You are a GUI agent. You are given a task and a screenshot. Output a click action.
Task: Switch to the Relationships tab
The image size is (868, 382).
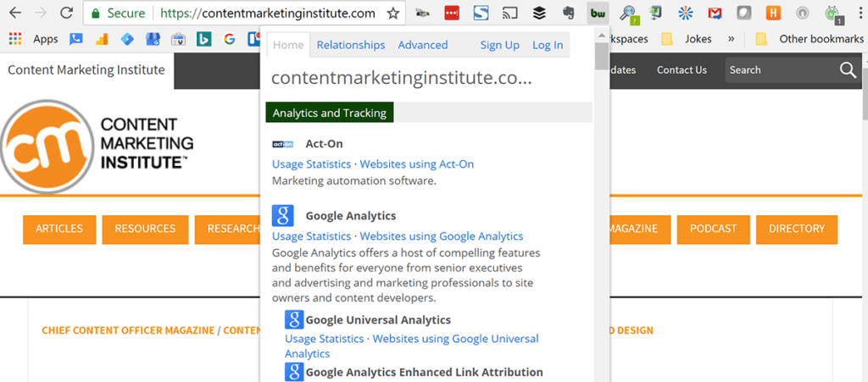(350, 45)
